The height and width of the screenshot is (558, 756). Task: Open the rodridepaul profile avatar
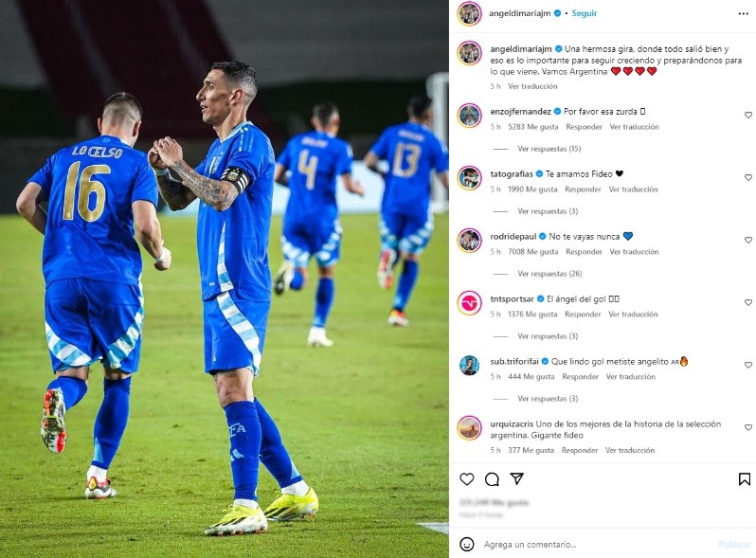[469, 241]
